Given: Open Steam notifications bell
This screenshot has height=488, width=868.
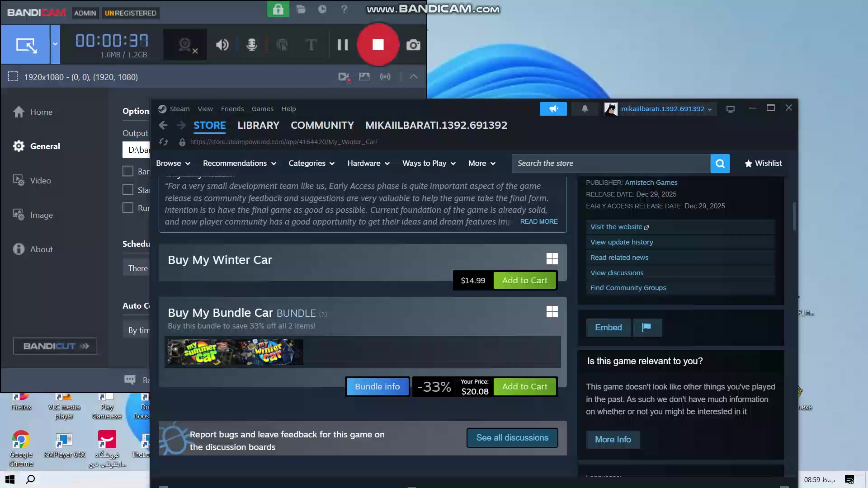Looking at the screenshot, I should (x=585, y=109).
